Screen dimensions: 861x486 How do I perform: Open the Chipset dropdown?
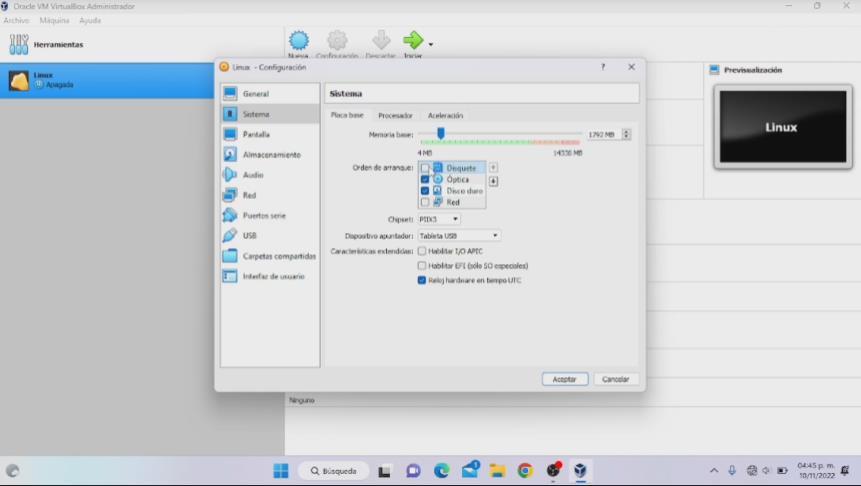pos(439,219)
